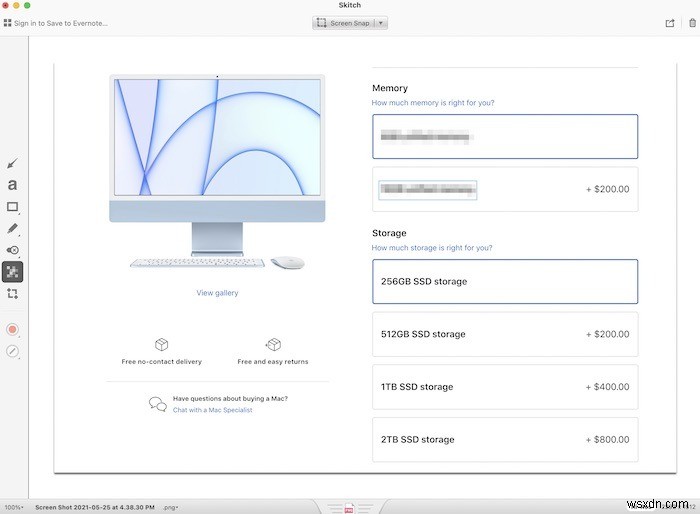Select the Arrow tool in Skitch

[12, 163]
